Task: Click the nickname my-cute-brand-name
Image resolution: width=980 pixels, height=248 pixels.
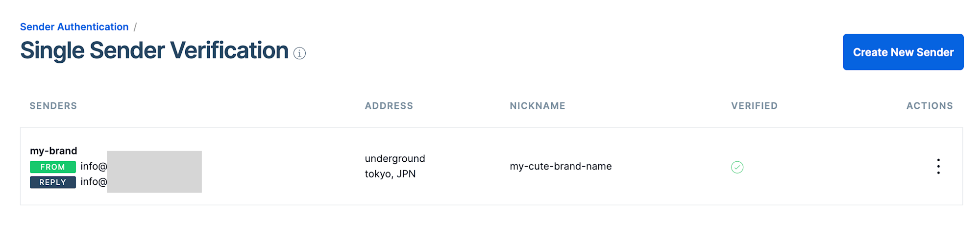Action: (x=561, y=167)
